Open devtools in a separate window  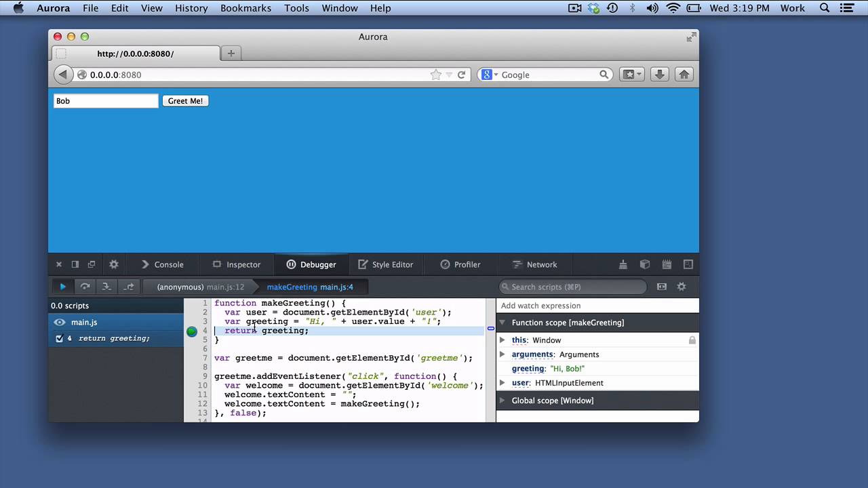tap(92, 264)
